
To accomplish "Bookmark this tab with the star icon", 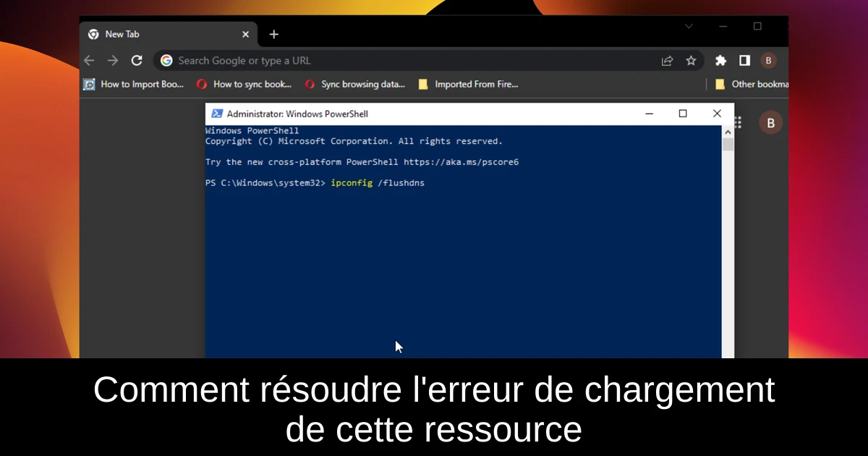I will 691,61.
